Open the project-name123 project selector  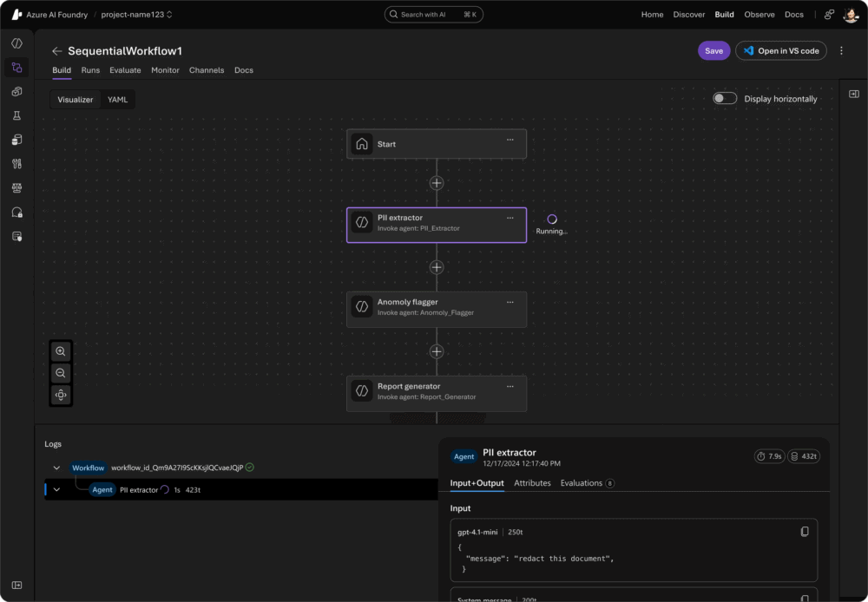[x=137, y=15]
